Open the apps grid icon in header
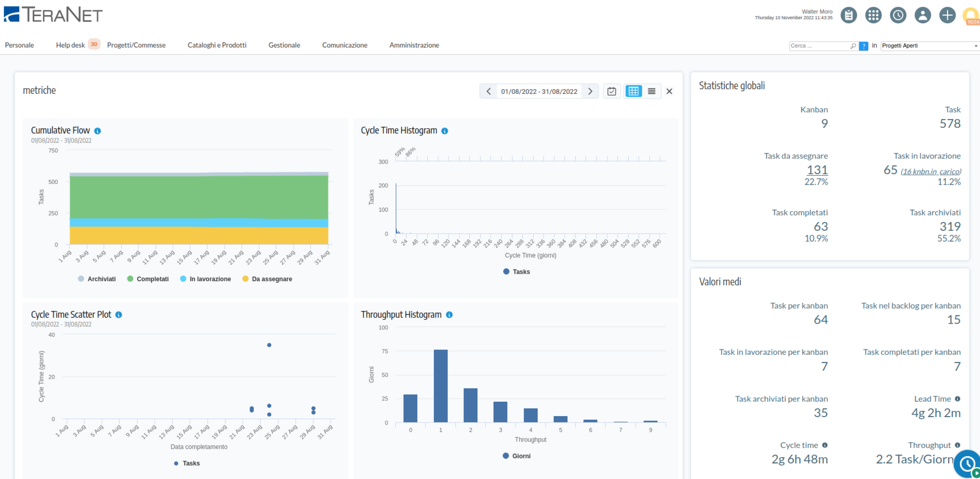The height and width of the screenshot is (479, 980). [x=873, y=15]
